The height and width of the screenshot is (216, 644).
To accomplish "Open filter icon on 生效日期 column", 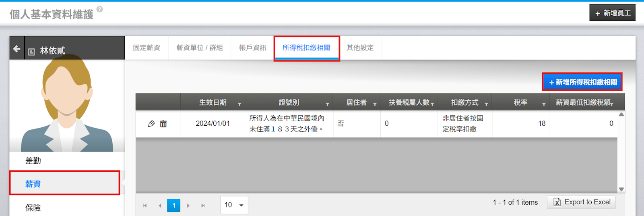I will [239, 104].
